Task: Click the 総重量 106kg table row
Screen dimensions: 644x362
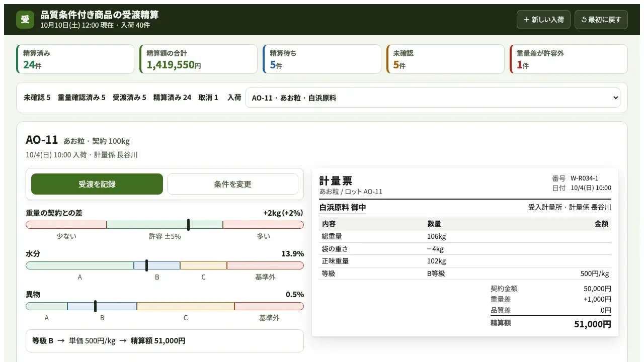Action: click(465, 236)
